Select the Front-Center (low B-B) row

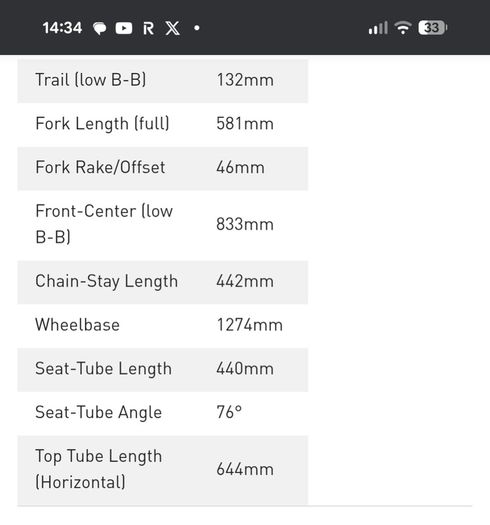coord(163,225)
